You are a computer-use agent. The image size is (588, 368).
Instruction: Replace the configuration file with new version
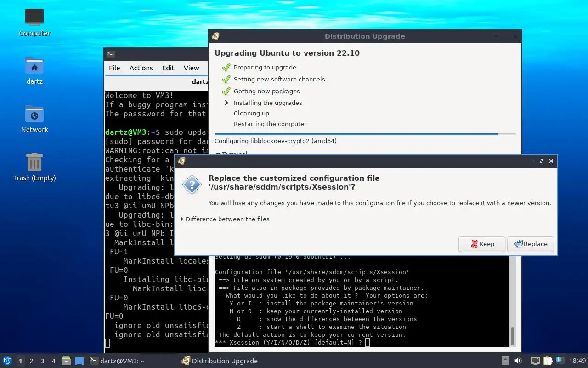click(531, 244)
